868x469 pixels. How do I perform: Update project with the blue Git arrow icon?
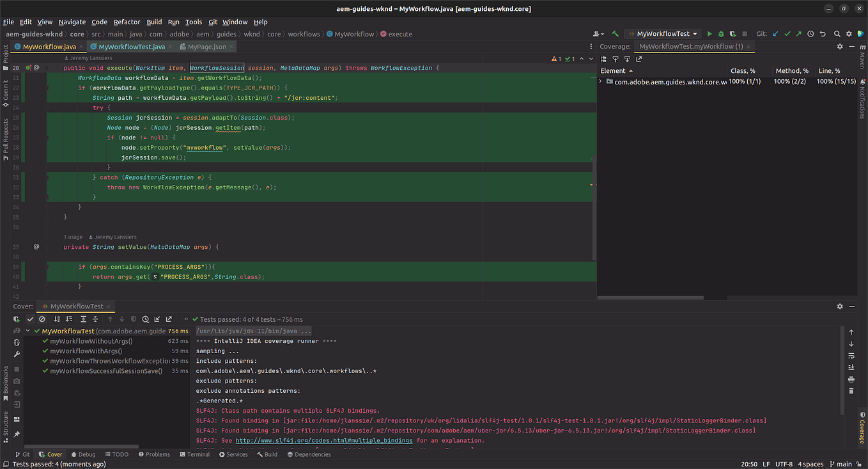click(775, 33)
